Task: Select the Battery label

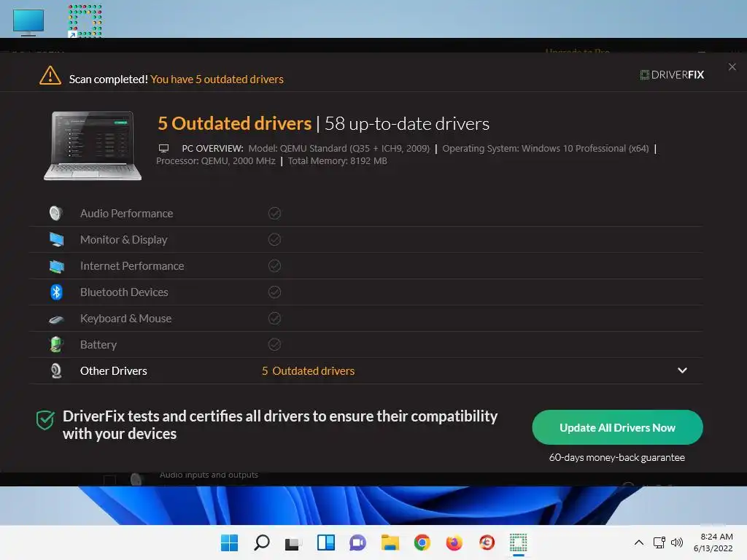Action: coord(98,345)
